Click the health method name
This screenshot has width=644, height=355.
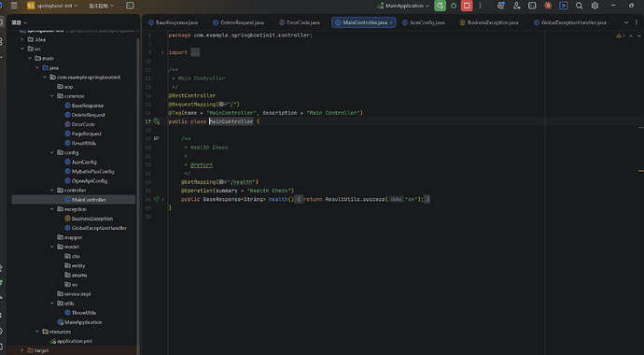click(278, 199)
